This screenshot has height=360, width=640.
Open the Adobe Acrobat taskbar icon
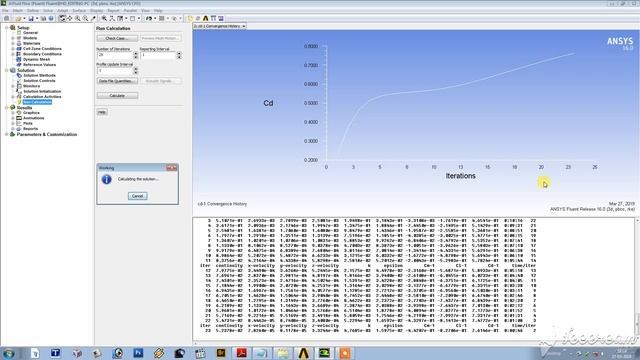click(242, 353)
